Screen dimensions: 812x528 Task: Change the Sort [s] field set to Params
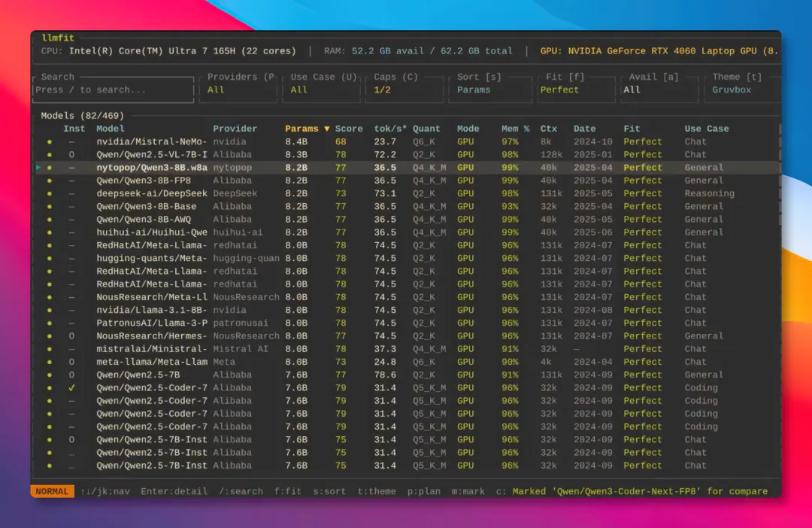[490, 90]
